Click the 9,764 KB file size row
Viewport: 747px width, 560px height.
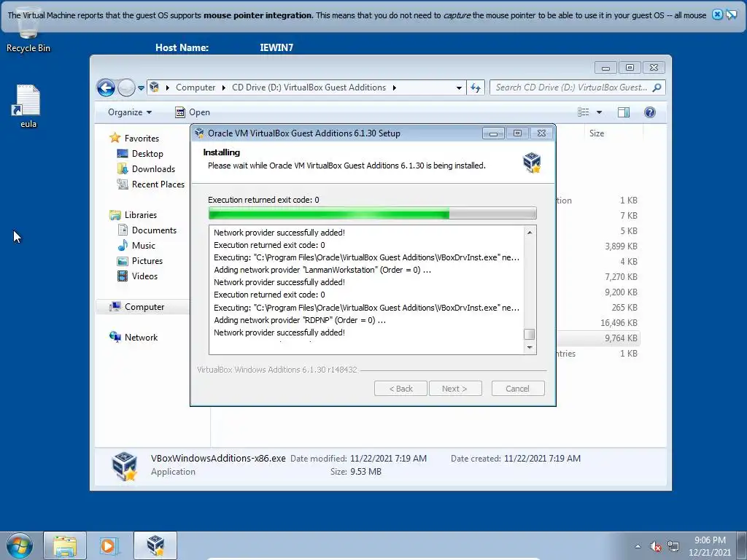click(x=621, y=338)
